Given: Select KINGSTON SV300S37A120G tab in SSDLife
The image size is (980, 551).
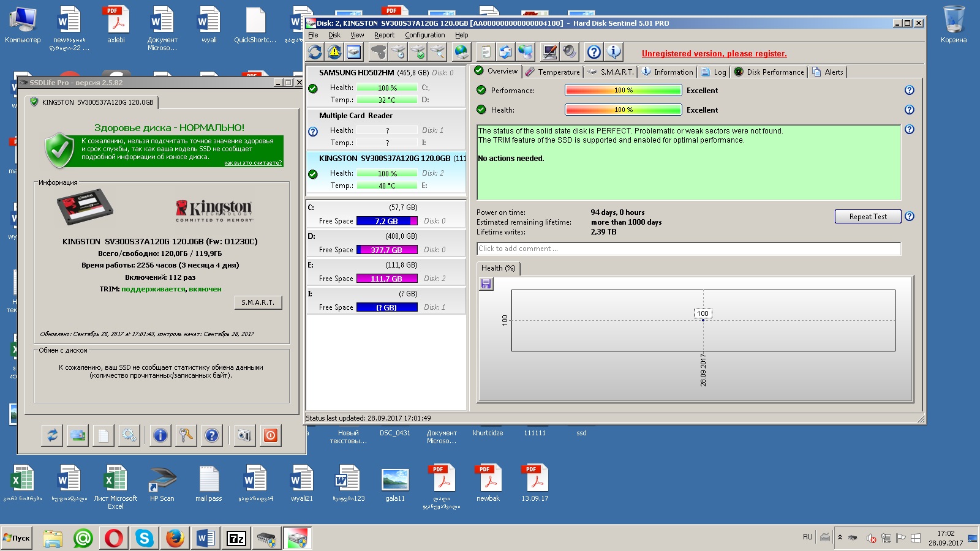Looking at the screenshot, I should click(92, 102).
